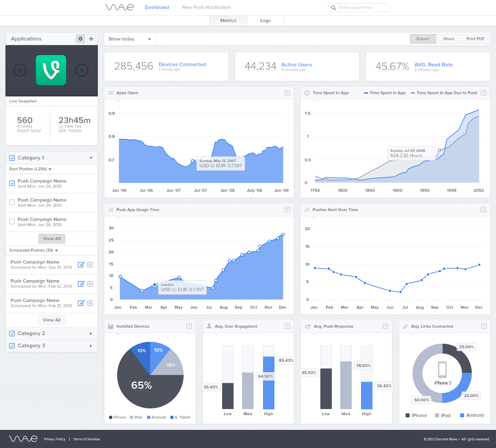Screen dimensions: 496x448
Task: Uncheck the first Push Campaign Name checkbox
Action: (12, 183)
